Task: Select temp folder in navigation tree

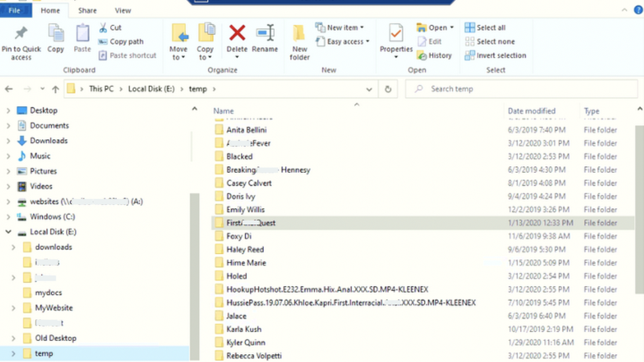Action: 44,353
